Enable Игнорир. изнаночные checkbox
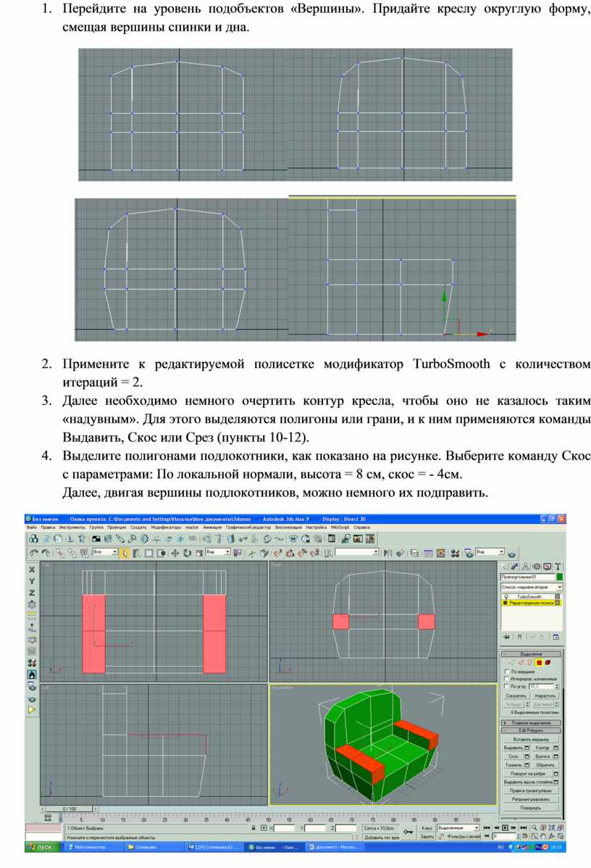591x868 pixels. click(507, 679)
